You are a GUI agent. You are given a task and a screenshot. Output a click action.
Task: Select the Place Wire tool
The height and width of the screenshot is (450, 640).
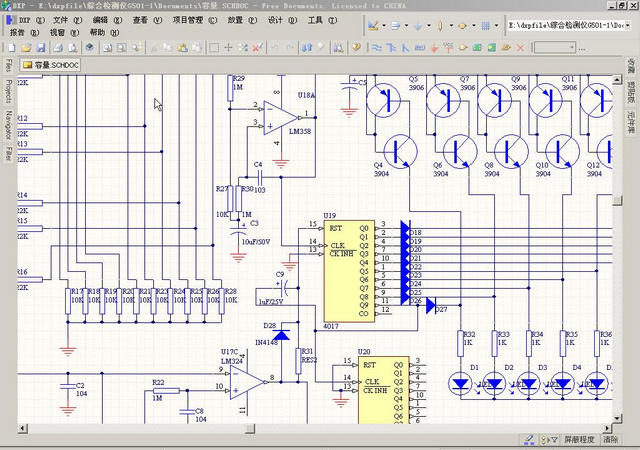377,48
